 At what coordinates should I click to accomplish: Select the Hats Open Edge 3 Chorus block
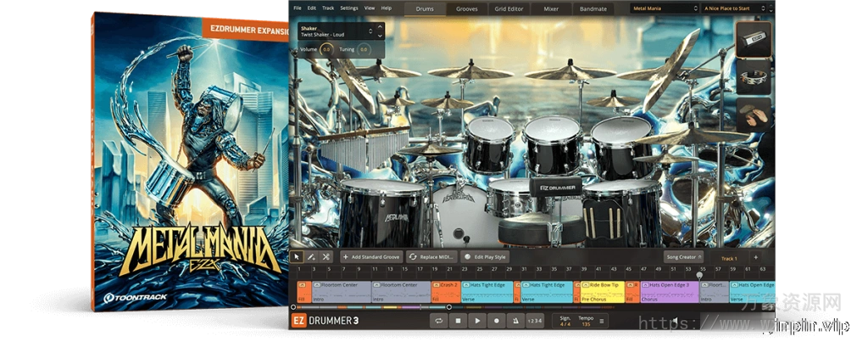click(670, 292)
